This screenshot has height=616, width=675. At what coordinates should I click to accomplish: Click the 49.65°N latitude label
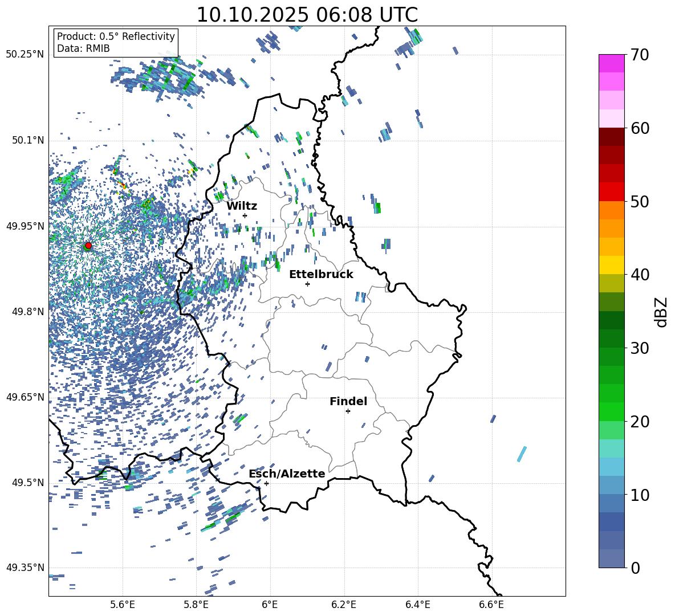pos(25,397)
